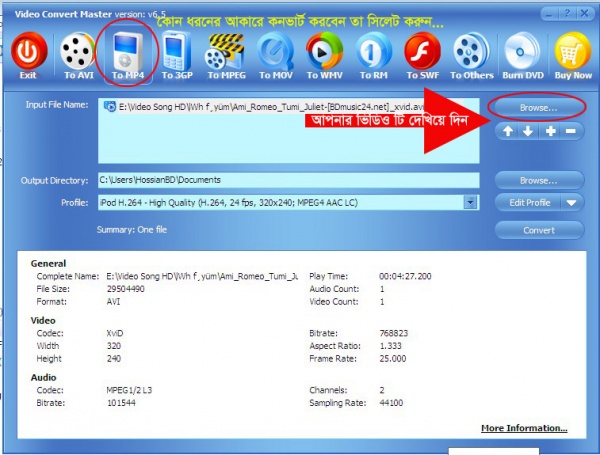The width and height of the screenshot is (600, 455).
Task: Move selected file down in list
Action: [x=528, y=131]
